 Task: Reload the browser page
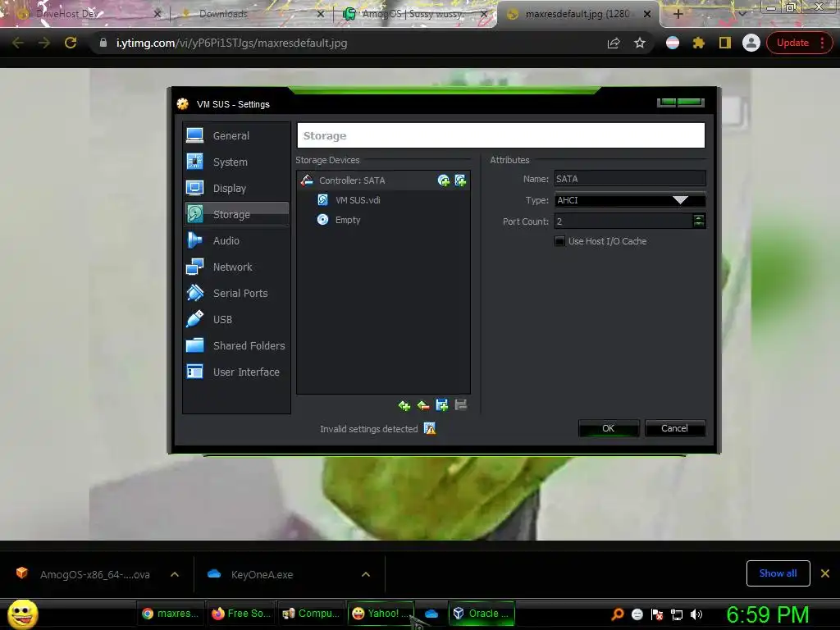(71, 43)
